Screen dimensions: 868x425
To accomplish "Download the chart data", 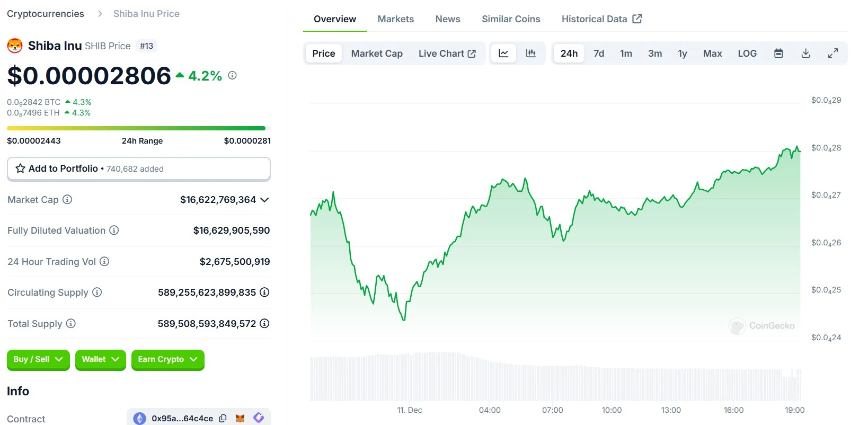I will click(x=805, y=54).
